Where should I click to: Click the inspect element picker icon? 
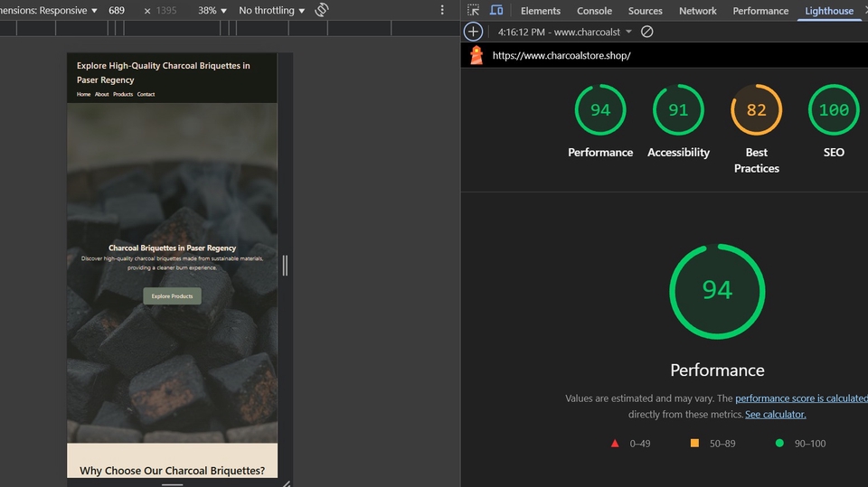(473, 10)
